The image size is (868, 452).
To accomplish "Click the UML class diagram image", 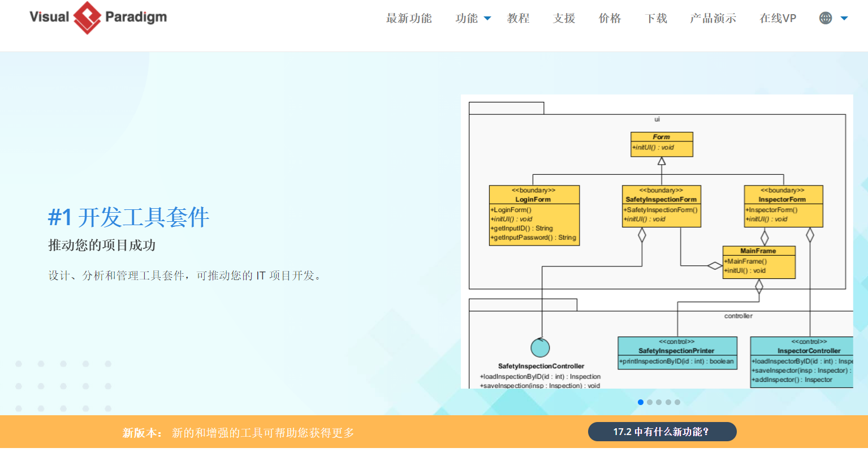I will click(657, 242).
